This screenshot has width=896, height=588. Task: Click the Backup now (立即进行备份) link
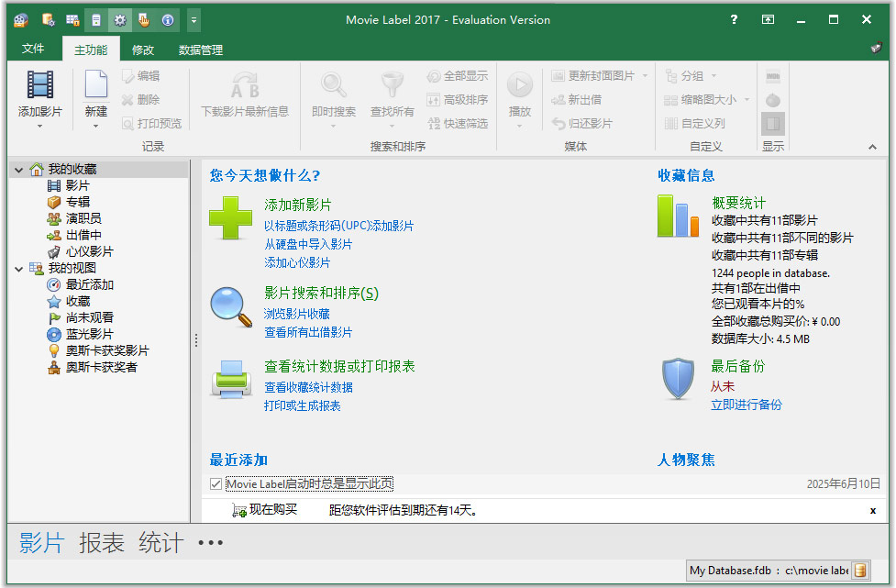coord(747,405)
